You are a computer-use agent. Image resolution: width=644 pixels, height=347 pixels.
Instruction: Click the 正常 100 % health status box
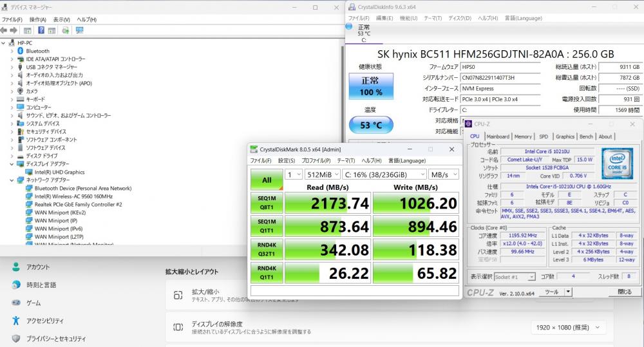click(371, 86)
